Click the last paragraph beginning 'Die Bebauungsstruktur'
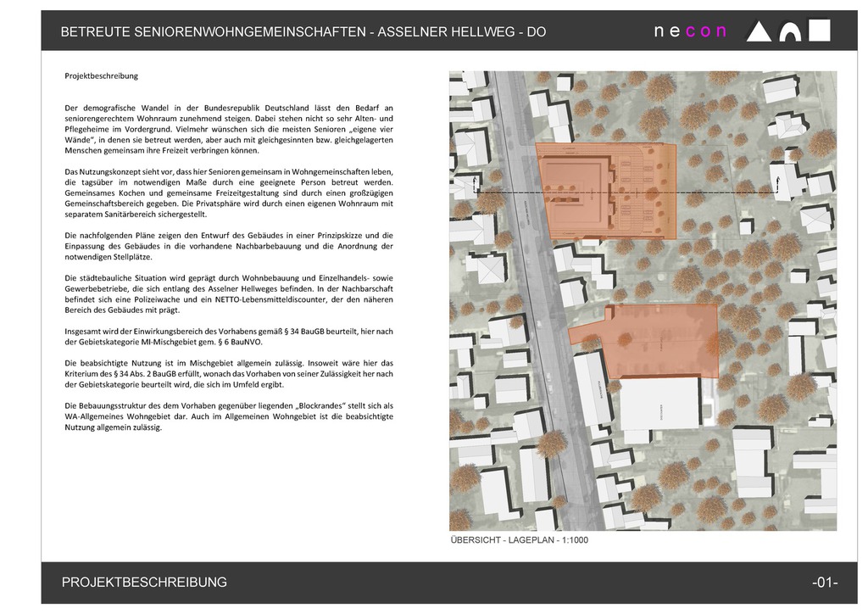The image size is (868, 614). point(229,416)
